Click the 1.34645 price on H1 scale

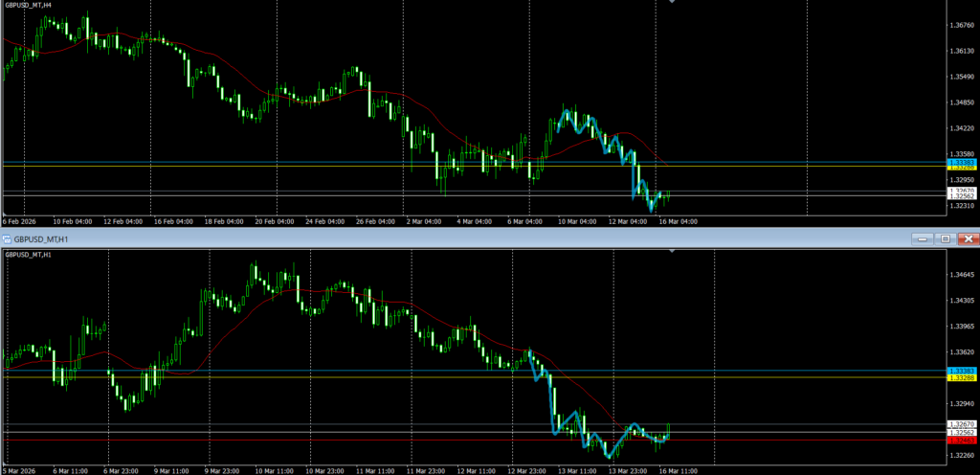pos(959,275)
